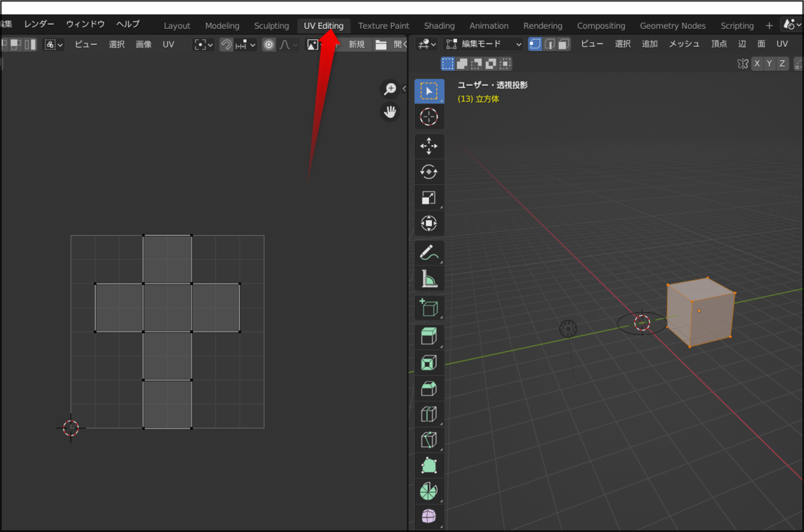
Task: Select the 3D Cursor tool
Action: point(429,117)
